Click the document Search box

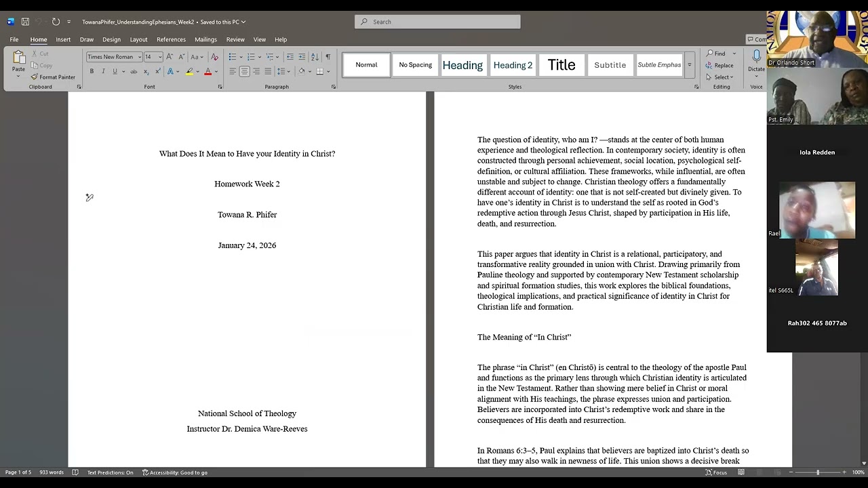point(437,22)
